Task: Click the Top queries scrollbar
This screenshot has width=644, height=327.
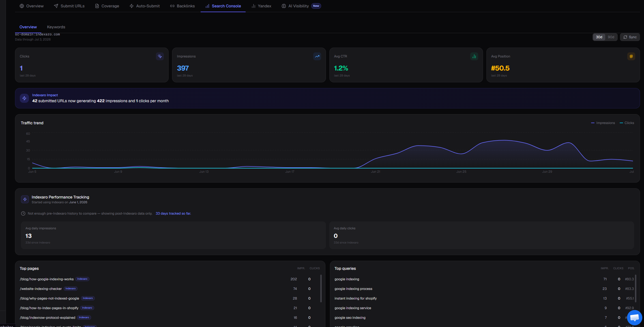Action: 636,288
